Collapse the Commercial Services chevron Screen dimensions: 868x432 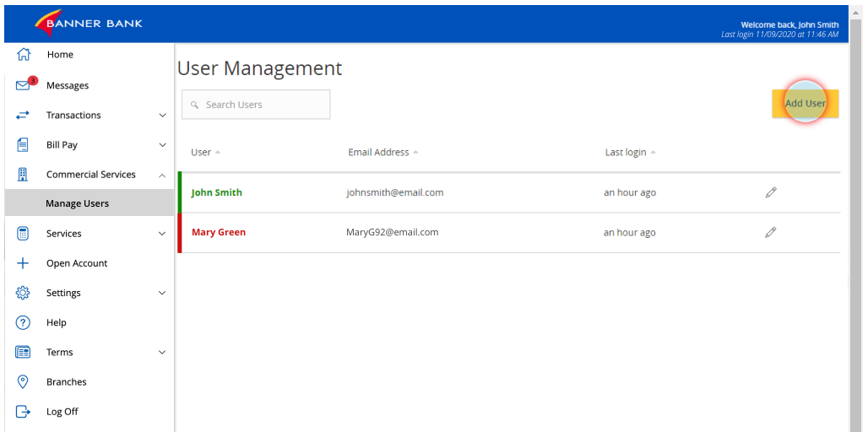point(162,175)
